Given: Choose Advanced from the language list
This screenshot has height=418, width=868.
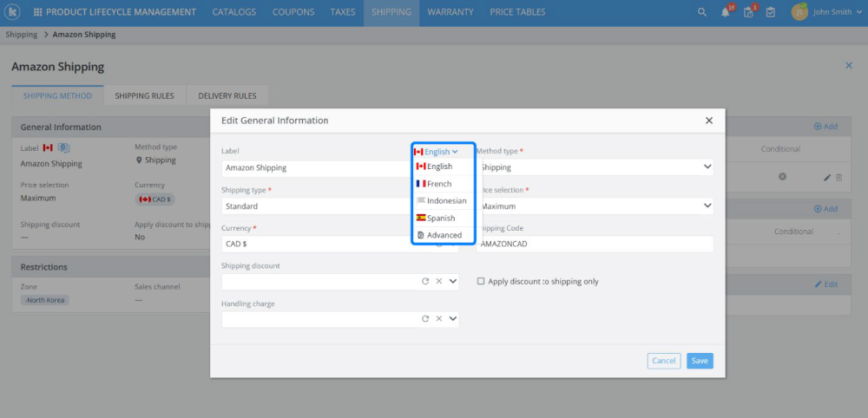Looking at the screenshot, I should click(443, 235).
